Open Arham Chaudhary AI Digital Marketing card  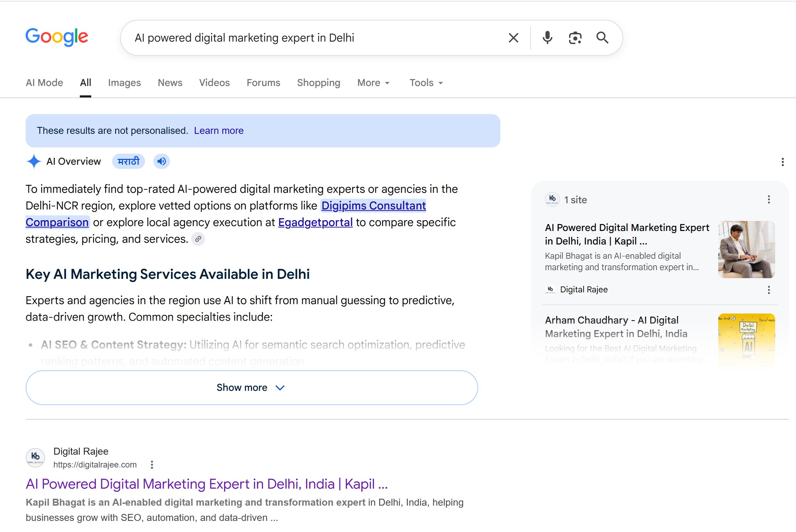click(616, 327)
